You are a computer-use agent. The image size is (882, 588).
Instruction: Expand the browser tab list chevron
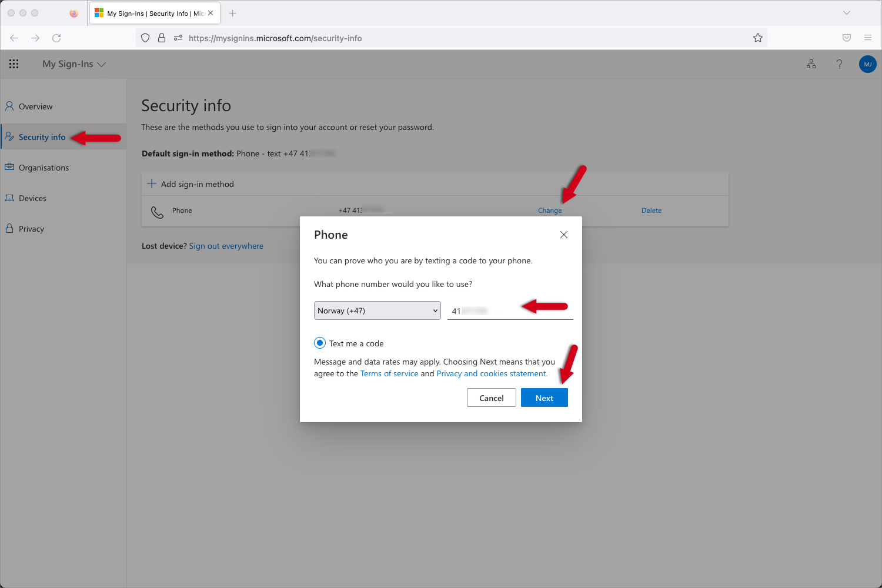click(846, 13)
